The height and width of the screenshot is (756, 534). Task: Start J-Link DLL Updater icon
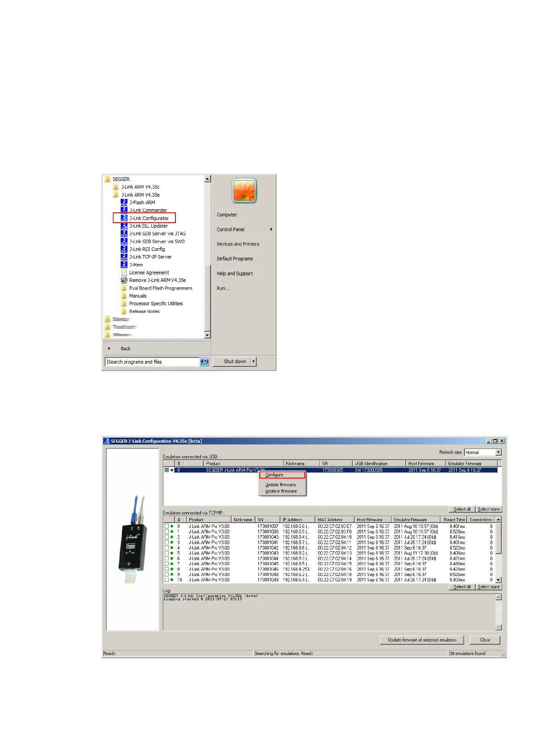124,226
